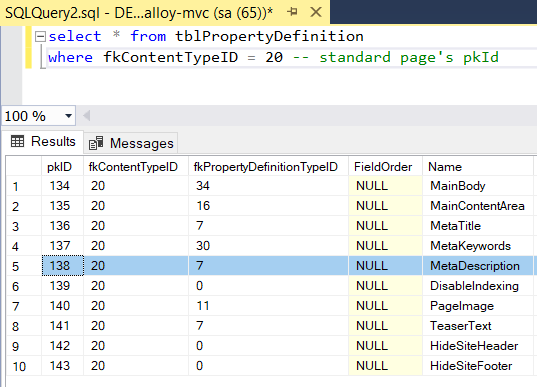Open the 100 % zoom dropdown
This screenshot has width=537, height=387.
point(68,116)
